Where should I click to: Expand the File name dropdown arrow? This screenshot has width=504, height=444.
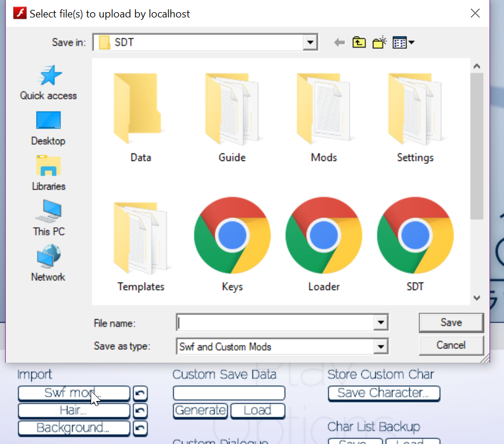pyautogui.click(x=380, y=322)
